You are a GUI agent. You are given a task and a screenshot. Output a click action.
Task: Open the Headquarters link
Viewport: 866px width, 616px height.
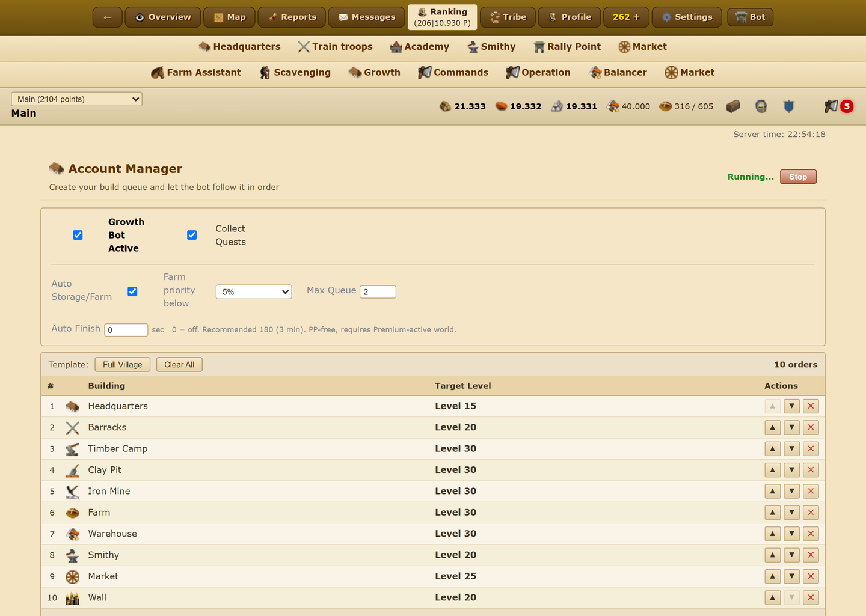(239, 47)
